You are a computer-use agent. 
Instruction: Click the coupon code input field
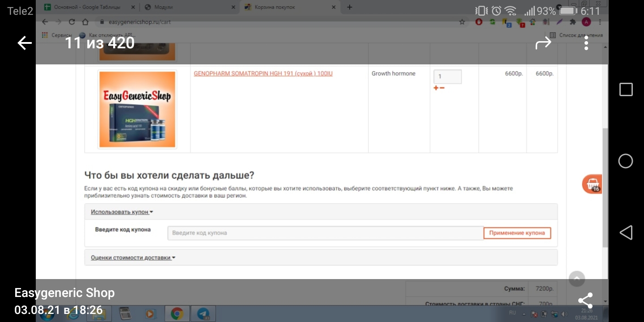tap(325, 233)
